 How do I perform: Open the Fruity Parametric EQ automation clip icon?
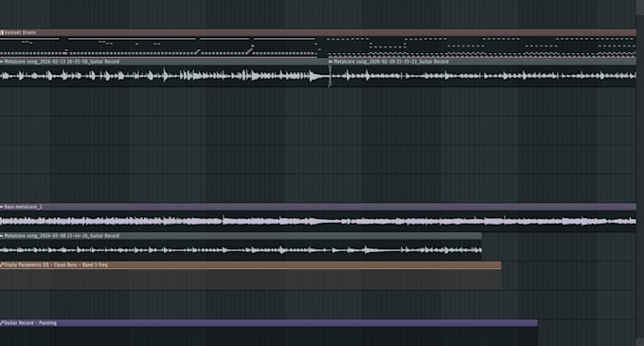[2, 265]
